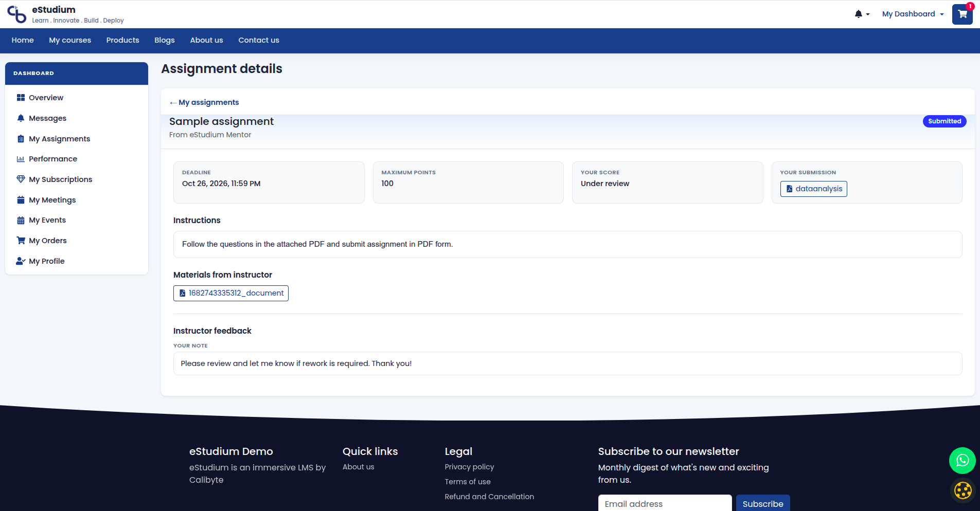980x511 pixels.
Task: Click the My Events calendar grid icon
Action: pyautogui.click(x=21, y=220)
